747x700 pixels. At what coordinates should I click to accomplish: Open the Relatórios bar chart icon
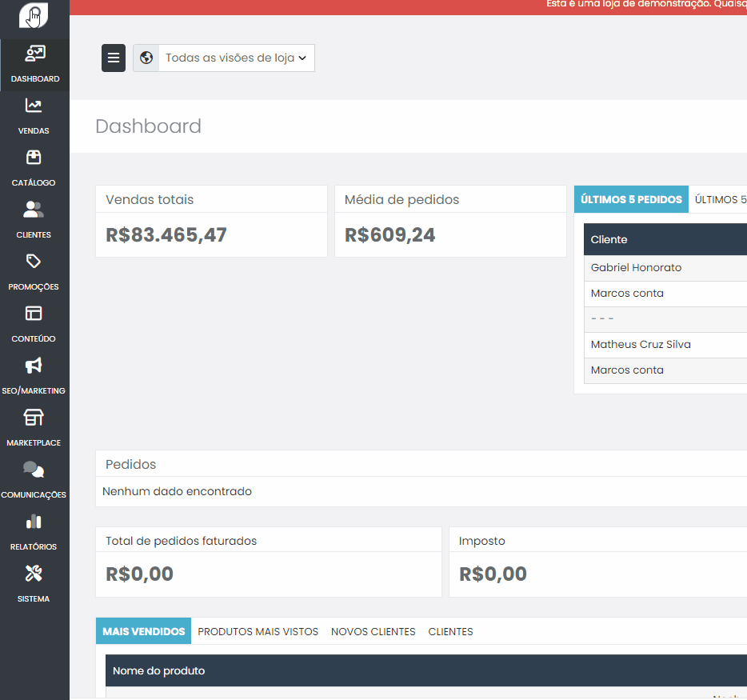pos(34,522)
